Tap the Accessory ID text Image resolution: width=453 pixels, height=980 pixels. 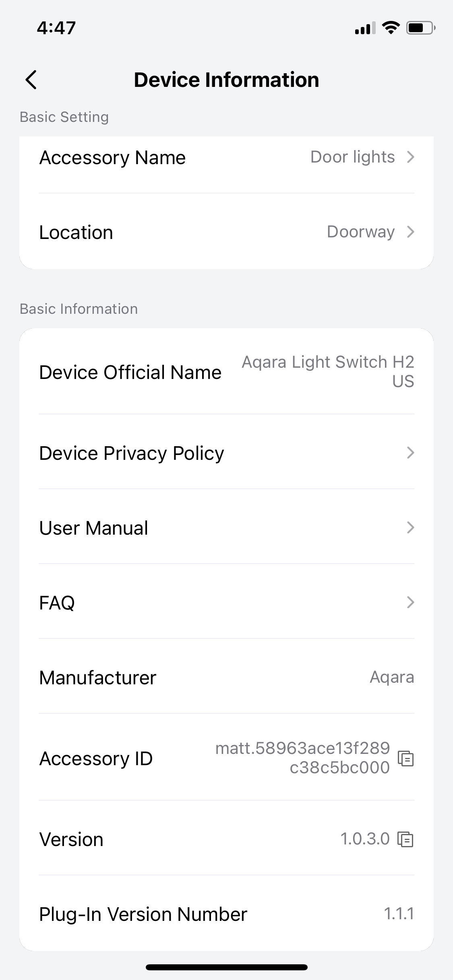[x=302, y=758]
